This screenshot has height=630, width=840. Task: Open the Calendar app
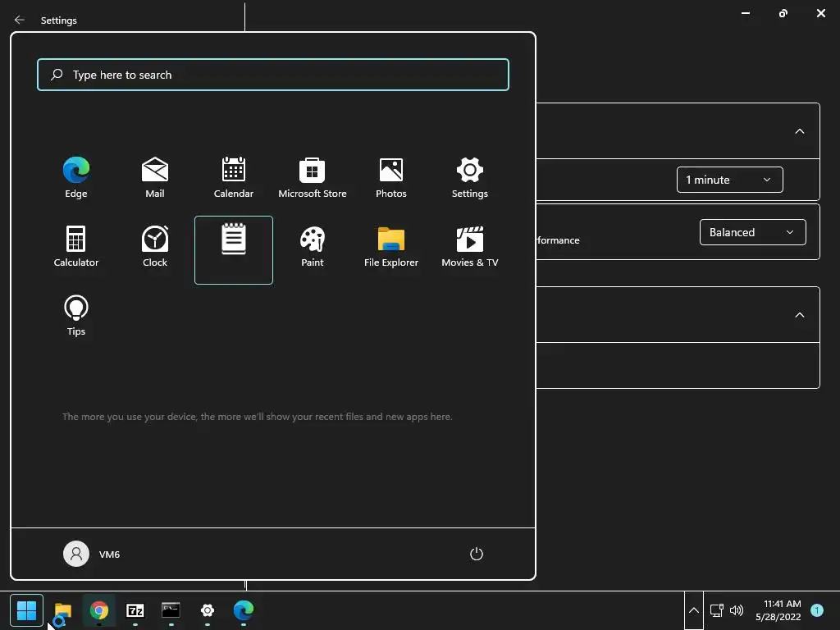(234, 177)
